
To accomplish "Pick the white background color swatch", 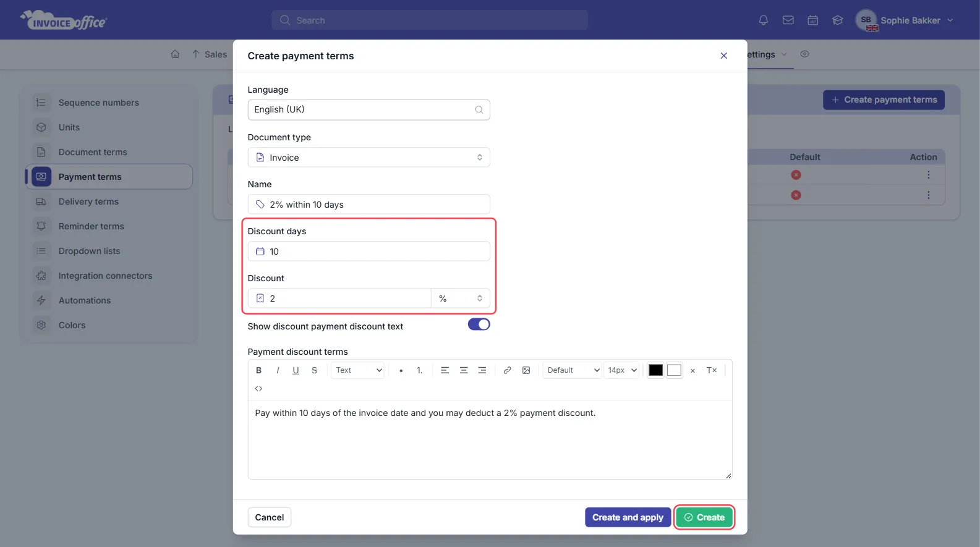I will (x=674, y=370).
